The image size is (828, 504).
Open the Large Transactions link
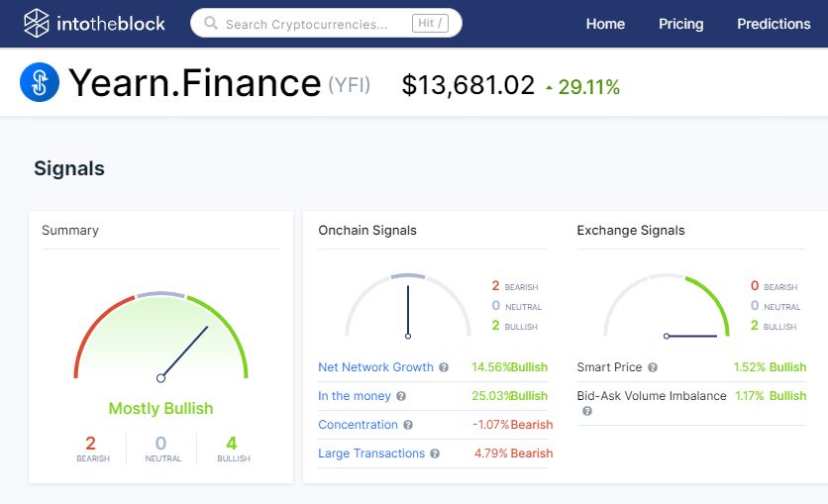(x=371, y=454)
